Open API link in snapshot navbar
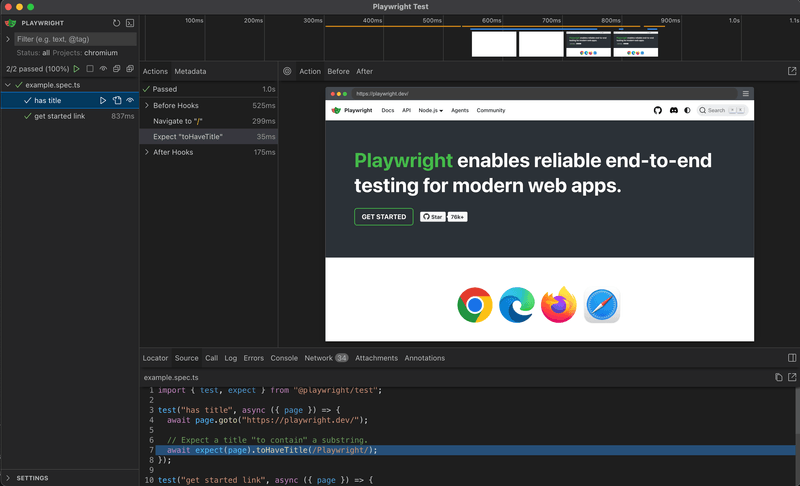The width and height of the screenshot is (800, 486). [406, 110]
